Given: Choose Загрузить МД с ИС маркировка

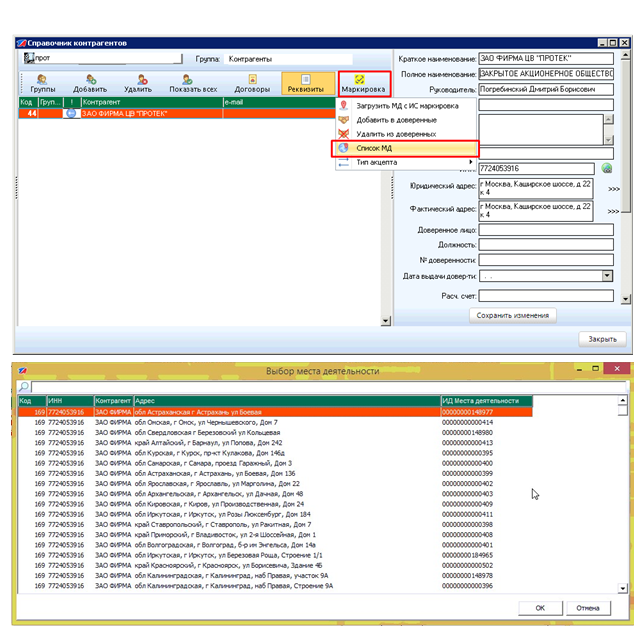Looking at the screenshot, I should pos(407,105).
